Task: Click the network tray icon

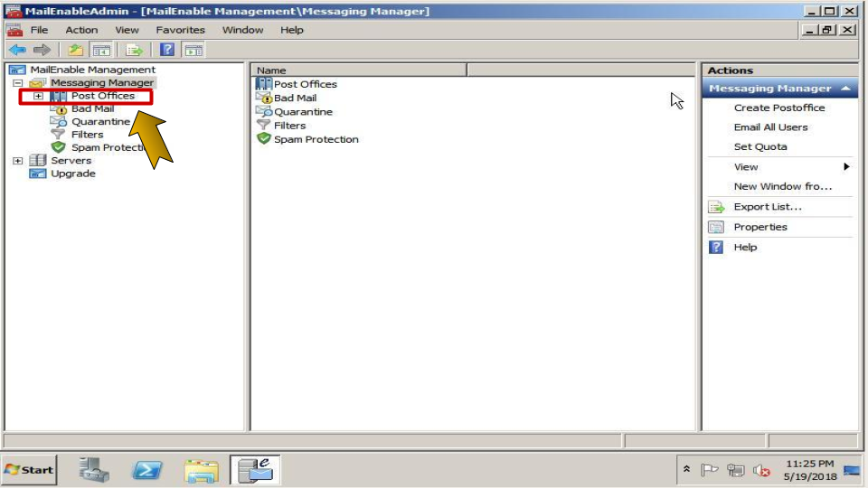Action: pos(735,470)
